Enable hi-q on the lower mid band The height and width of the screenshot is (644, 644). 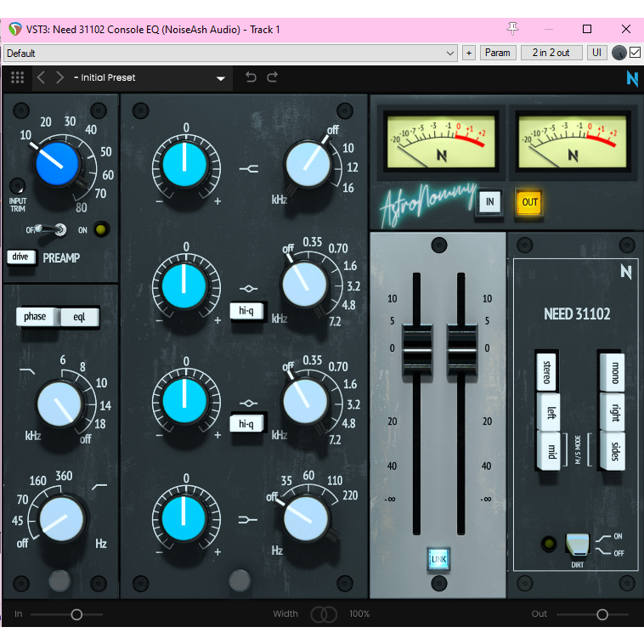[246, 424]
